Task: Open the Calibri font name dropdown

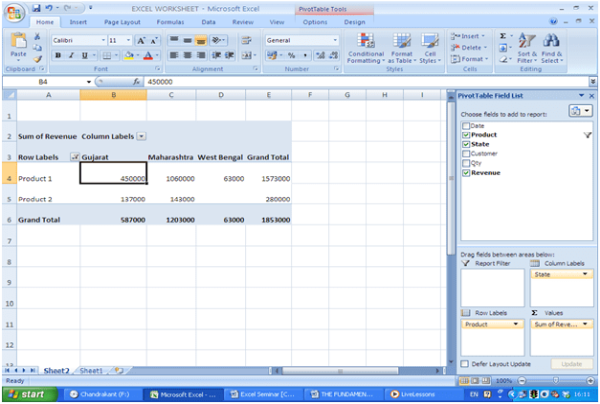Action: 99,40
